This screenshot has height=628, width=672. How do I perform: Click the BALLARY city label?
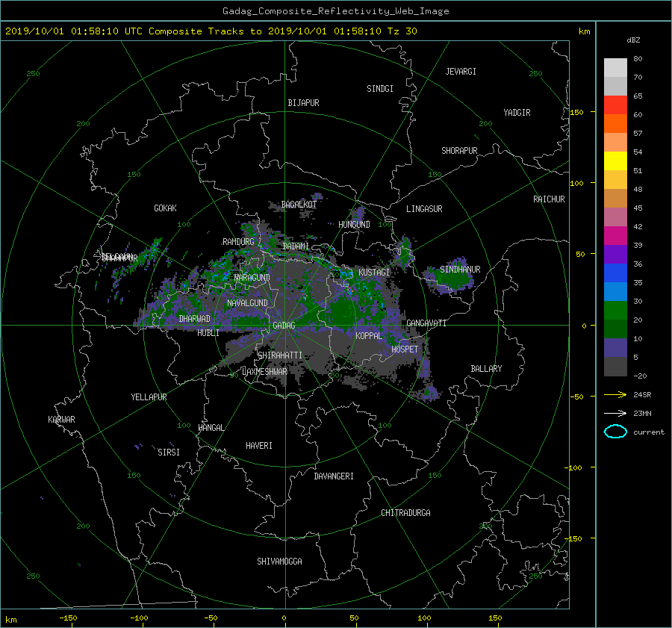pos(486,369)
